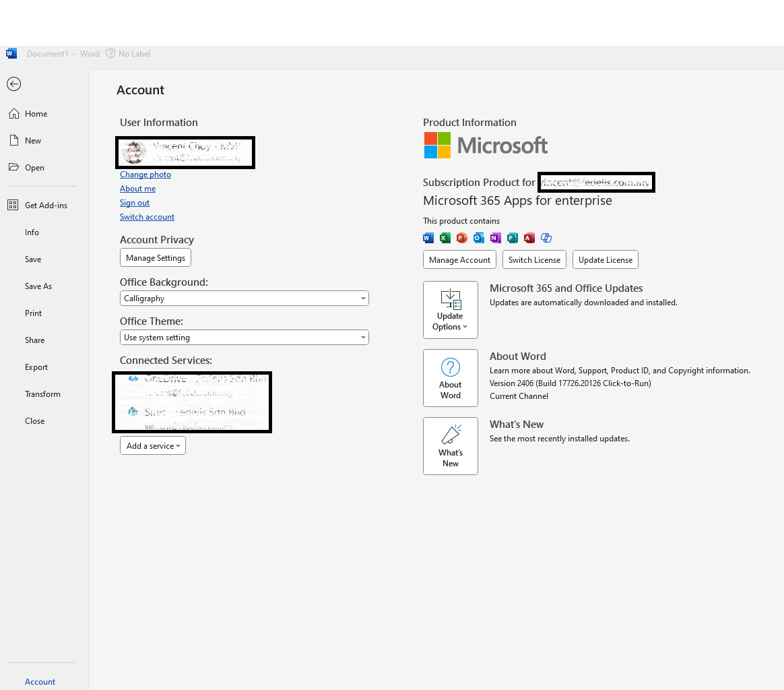Viewport: 784px width, 690px height.
Task: Click the Loop/Copilot icon after Access icon
Action: click(x=546, y=238)
